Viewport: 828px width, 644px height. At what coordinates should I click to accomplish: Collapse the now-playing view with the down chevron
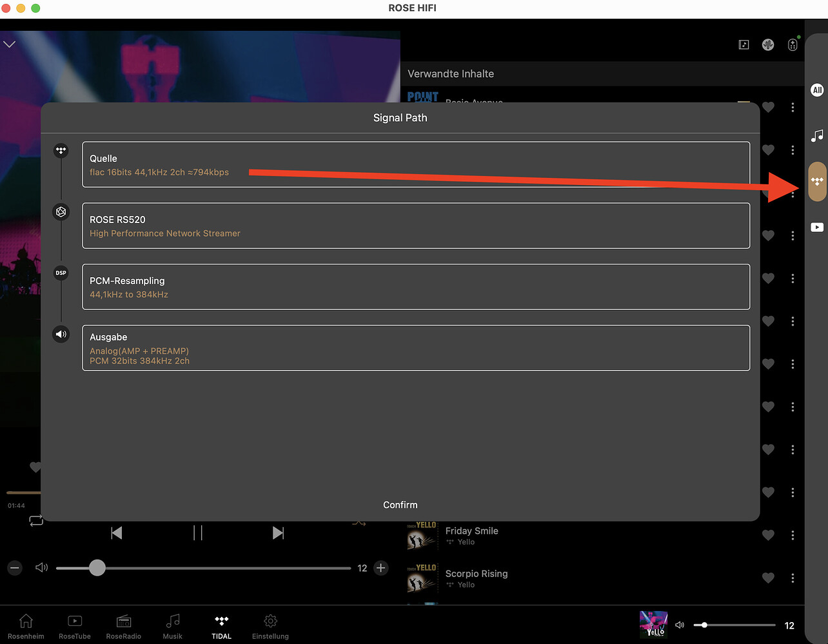coord(9,44)
